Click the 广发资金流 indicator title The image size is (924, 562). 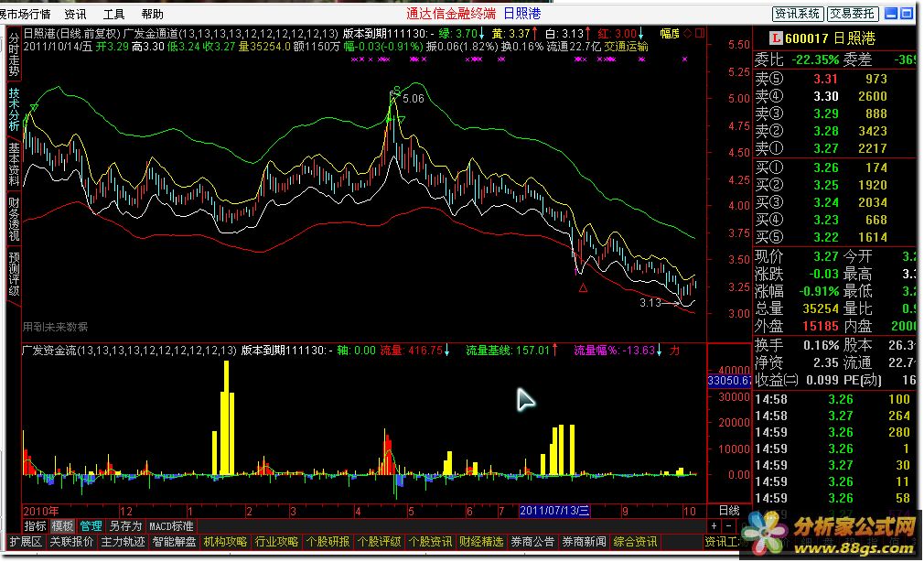click(49, 351)
